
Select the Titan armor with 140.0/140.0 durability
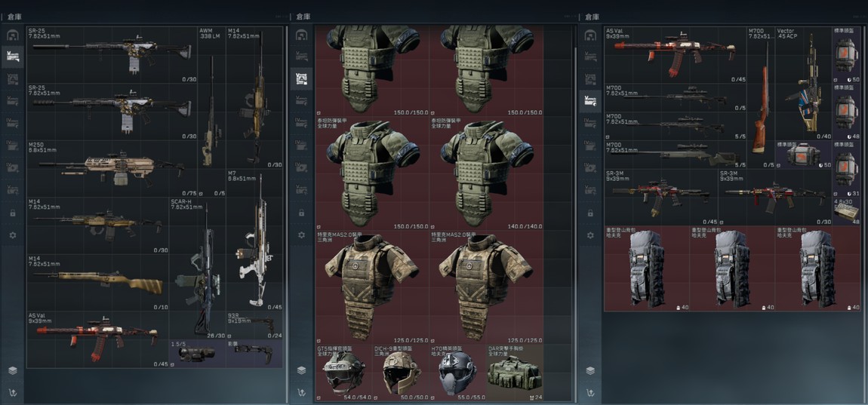[x=485, y=173]
